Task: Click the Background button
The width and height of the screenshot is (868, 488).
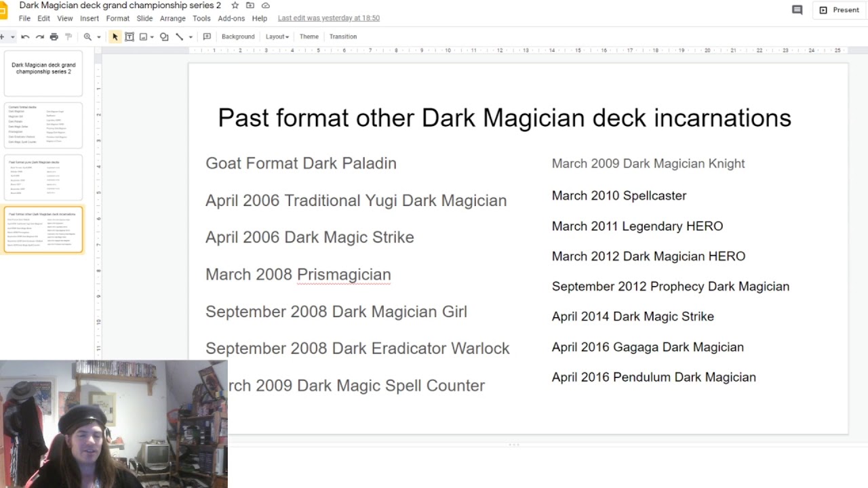Action: tap(238, 37)
